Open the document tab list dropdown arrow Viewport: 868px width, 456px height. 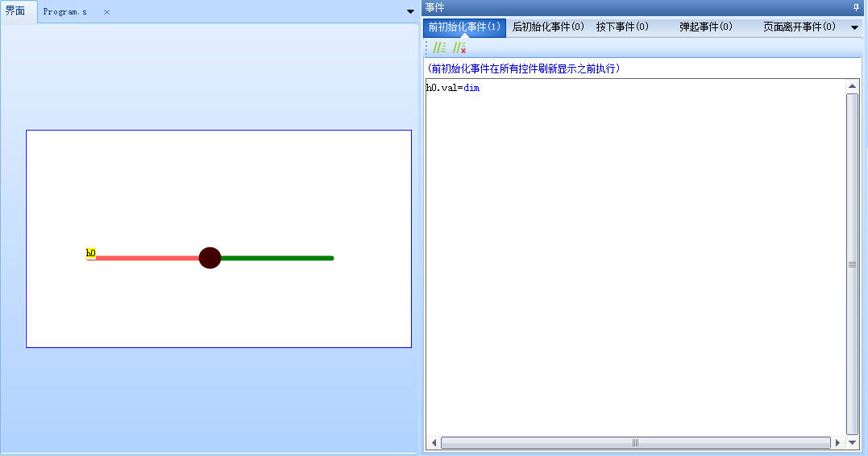tap(410, 12)
